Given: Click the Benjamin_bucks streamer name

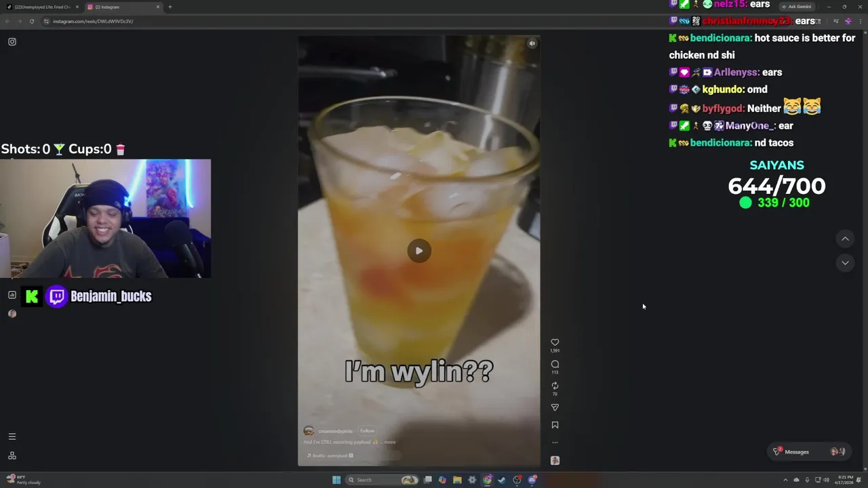Looking at the screenshot, I should (x=111, y=296).
